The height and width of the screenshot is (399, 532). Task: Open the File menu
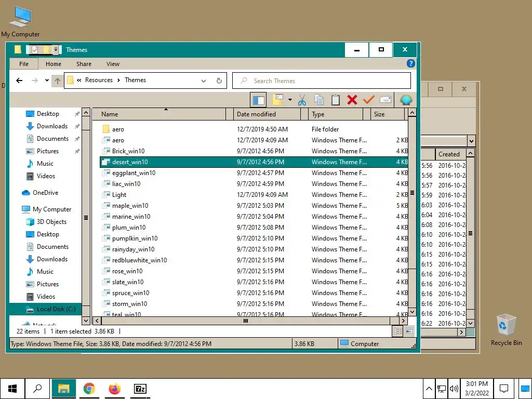click(x=24, y=64)
